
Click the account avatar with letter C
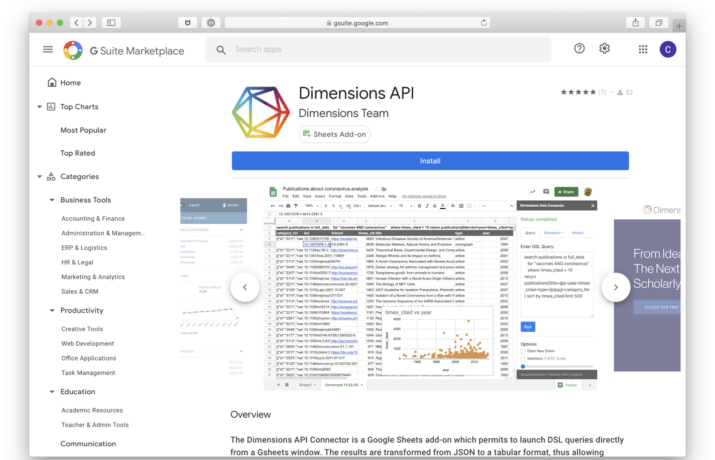(667, 49)
